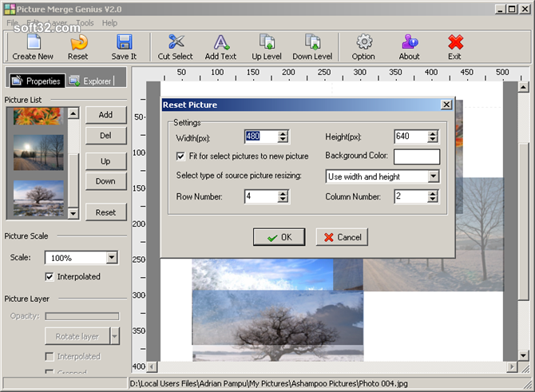Viewport: 535px width, 392px height.
Task: Open the Use width and height dropdown
Action: [x=433, y=176]
